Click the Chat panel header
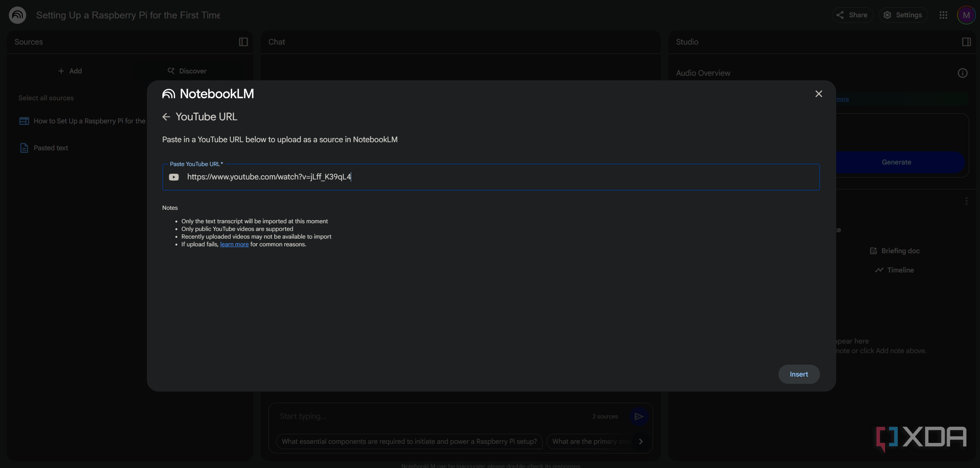This screenshot has width=980, height=468. [x=277, y=42]
